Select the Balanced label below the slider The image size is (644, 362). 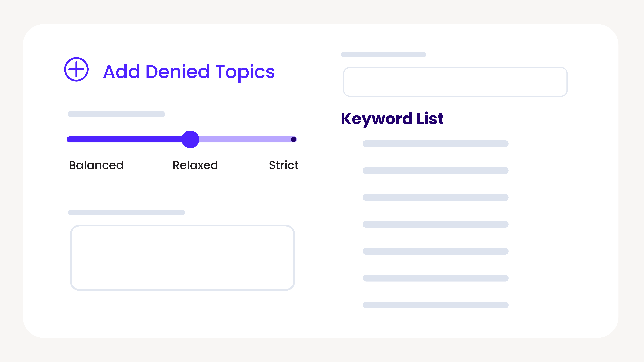[96, 165]
